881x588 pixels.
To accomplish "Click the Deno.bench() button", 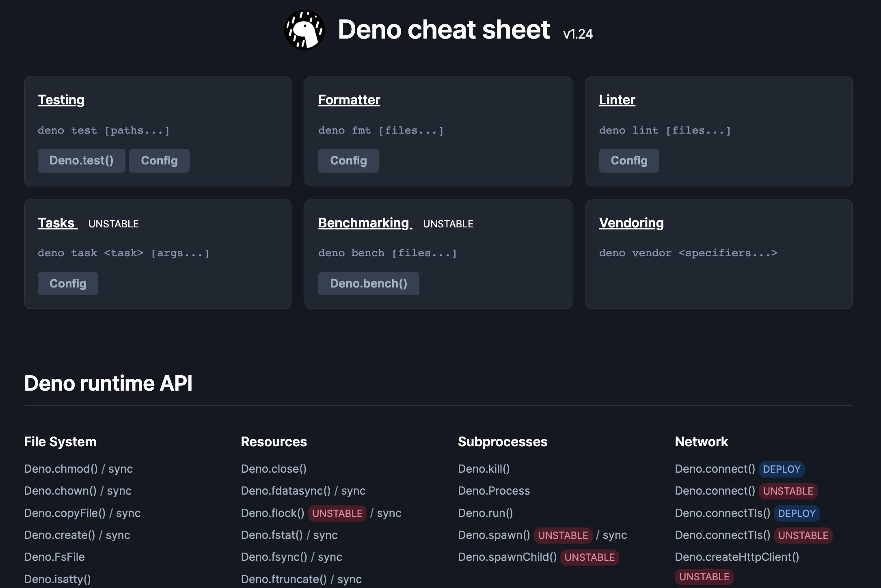I will [369, 283].
